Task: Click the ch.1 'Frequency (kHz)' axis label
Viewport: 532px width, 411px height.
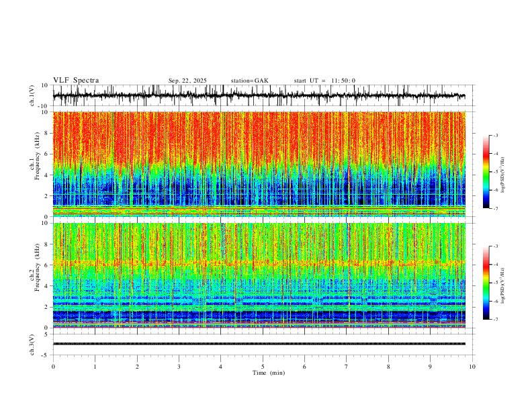Action: point(37,156)
